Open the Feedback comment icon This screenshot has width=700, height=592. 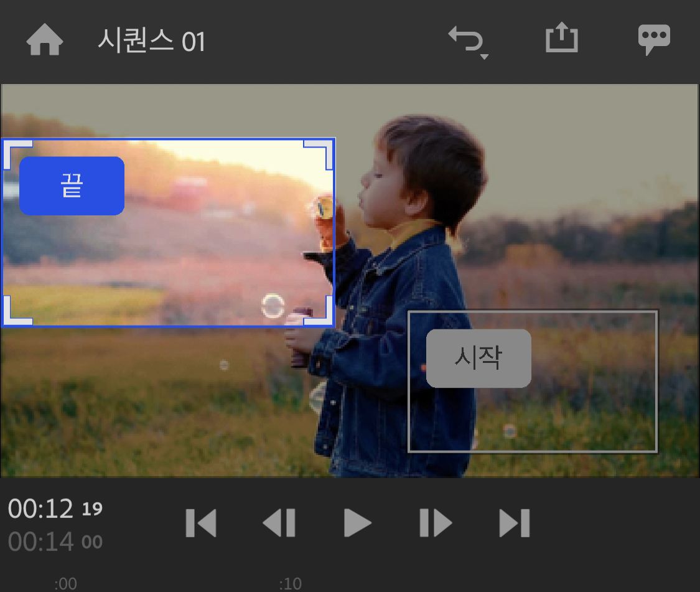click(654, 39)
